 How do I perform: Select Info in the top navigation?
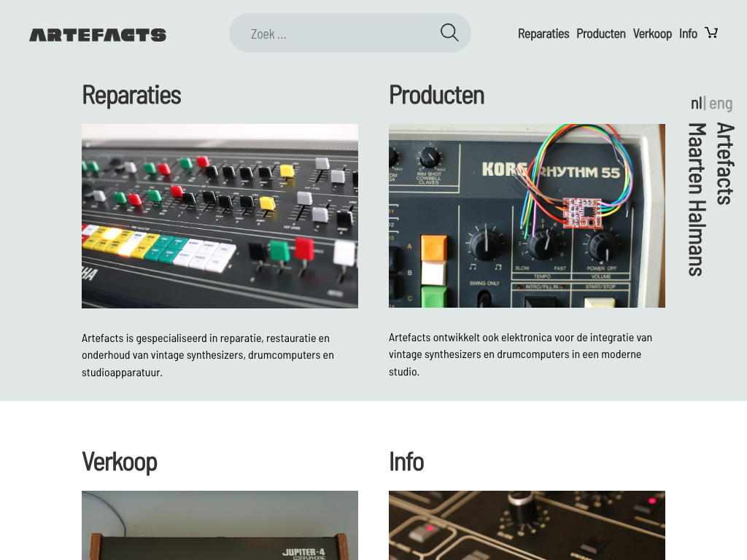(x=688, y=34)
